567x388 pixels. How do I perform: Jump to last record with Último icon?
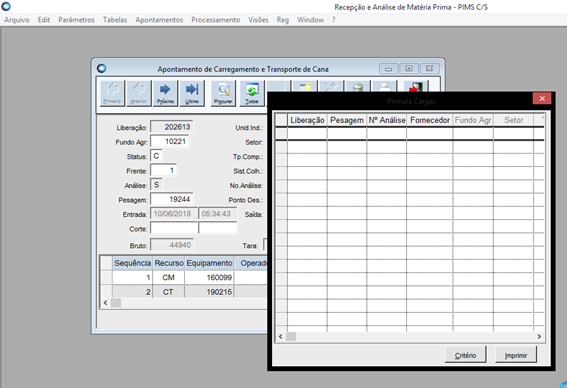[x=192, y=93]
